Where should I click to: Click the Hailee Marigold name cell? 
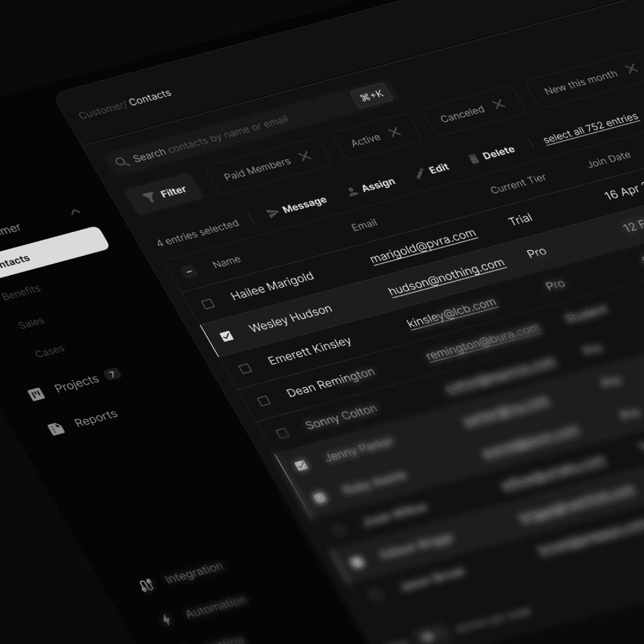coord(272,286)
